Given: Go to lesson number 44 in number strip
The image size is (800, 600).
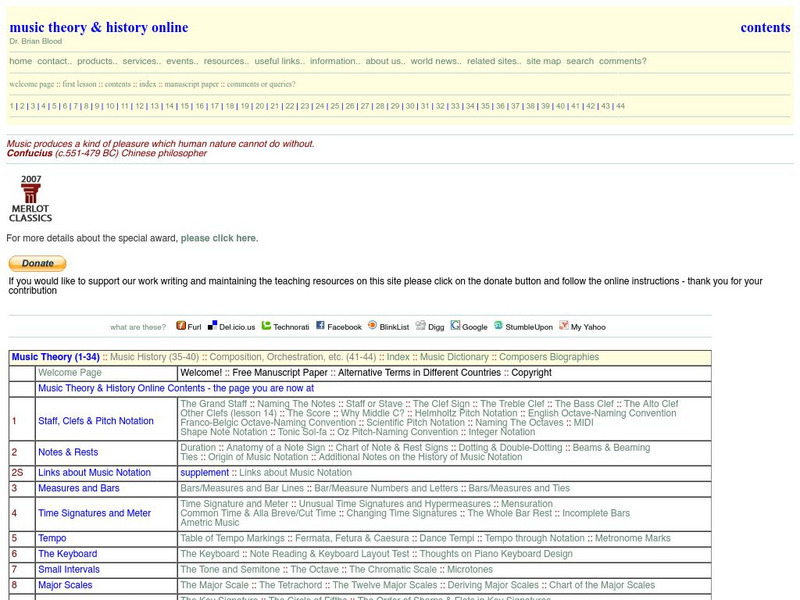Looking at the screenshot, I should click(x=620, y=106).
